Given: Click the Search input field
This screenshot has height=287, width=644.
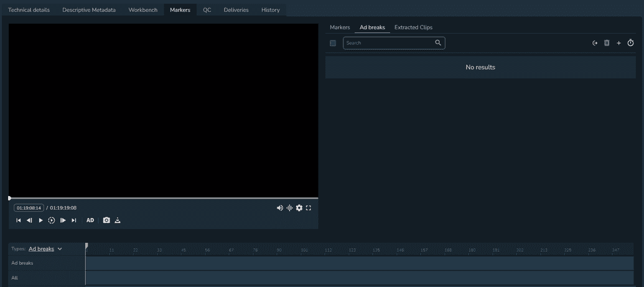Looking at the screenshot, I should [394, 43].
